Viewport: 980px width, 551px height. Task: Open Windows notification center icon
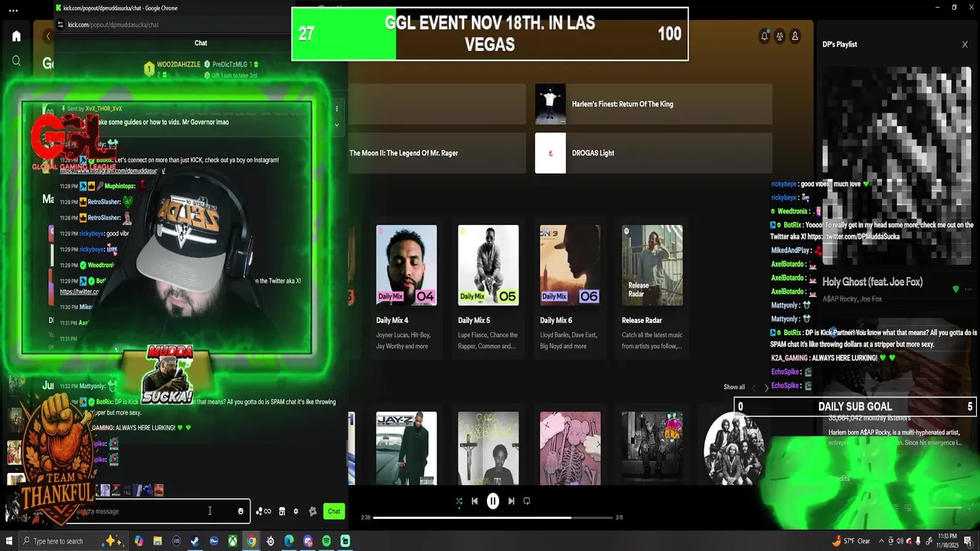[x=969, y=541]
